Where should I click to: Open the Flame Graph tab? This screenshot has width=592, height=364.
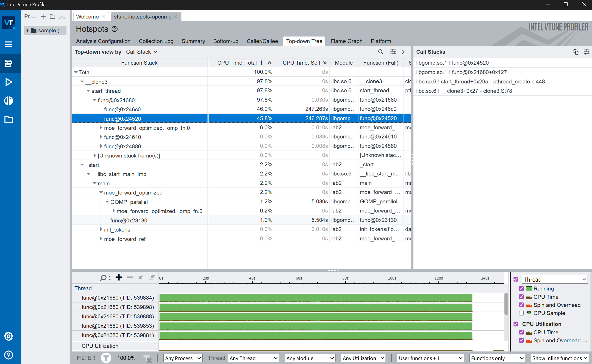click(346, 41)
